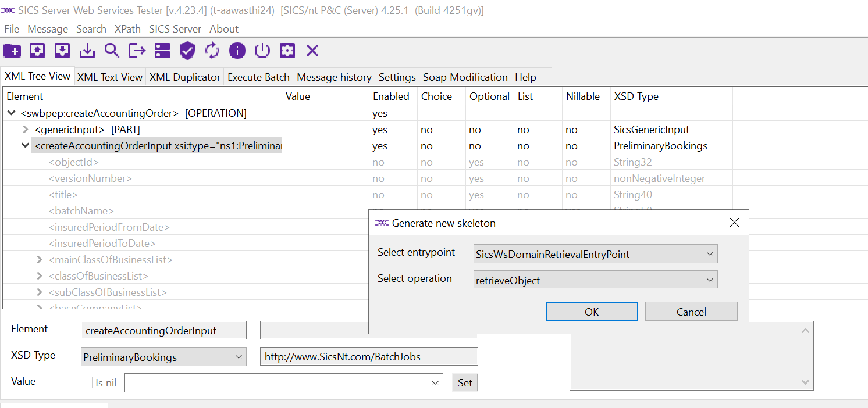Toggle the Is nil checkbox

[x=87, y=382]
